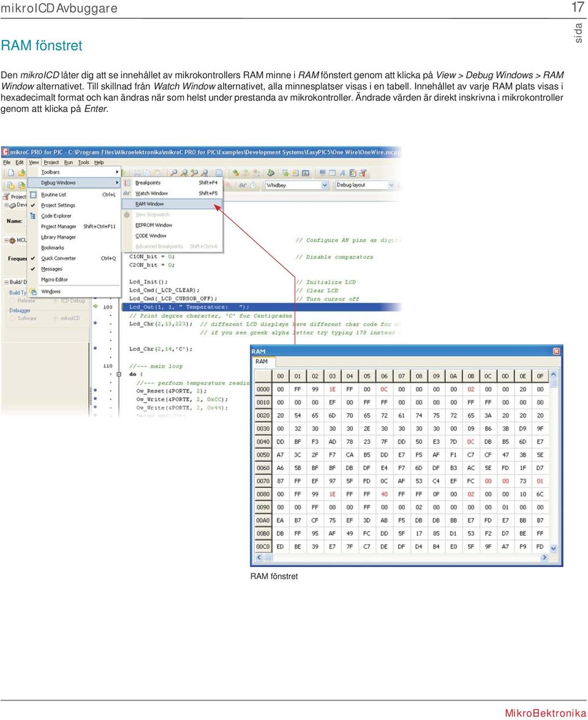Viewport: 588px width, 720px height.
Task: Click the blue document page toolbar icon
Action: [x=219, y=173]
